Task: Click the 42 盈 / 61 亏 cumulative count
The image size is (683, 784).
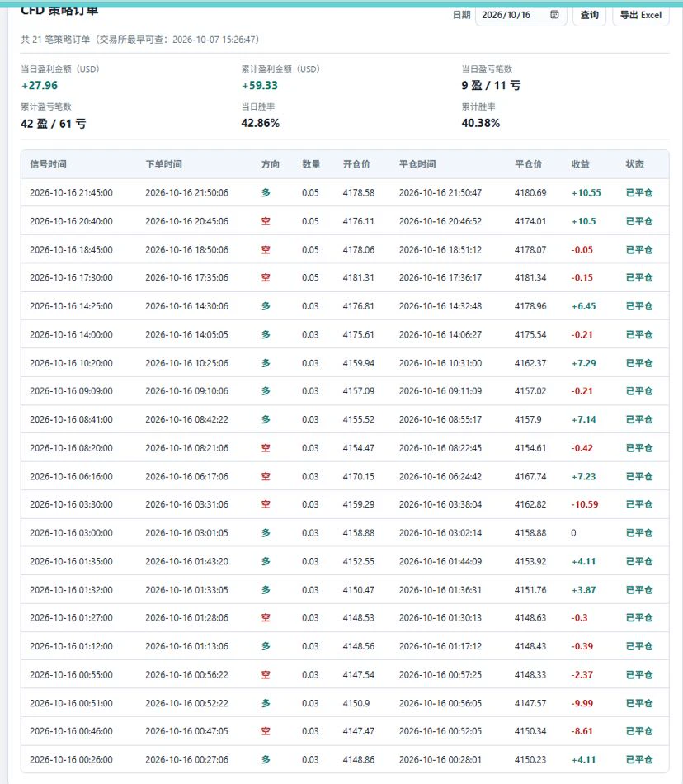Action: pos(54,124)
